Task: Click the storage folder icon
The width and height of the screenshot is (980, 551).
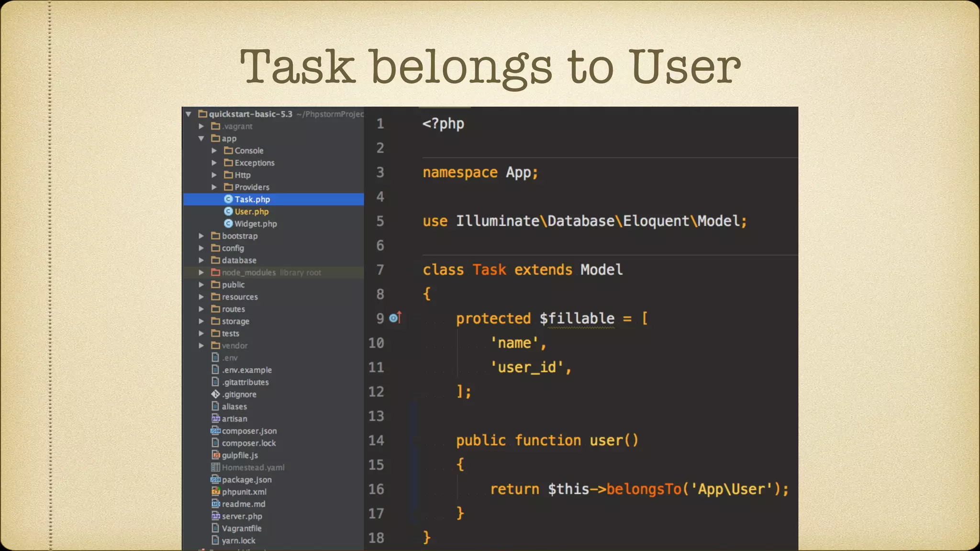Action: [216, 321]
